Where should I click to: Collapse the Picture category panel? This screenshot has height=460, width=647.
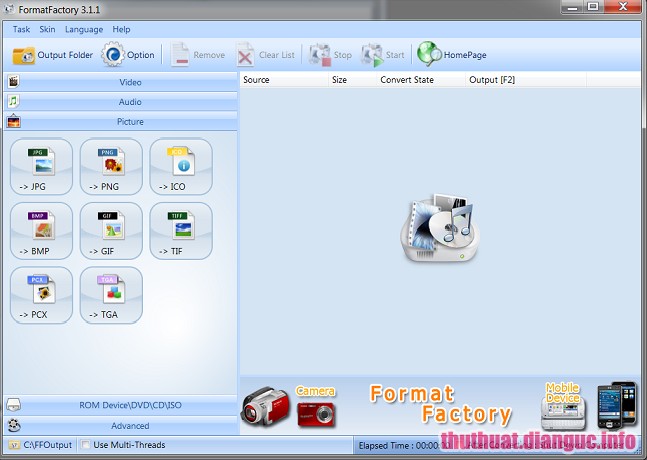[x=120, y=122]
